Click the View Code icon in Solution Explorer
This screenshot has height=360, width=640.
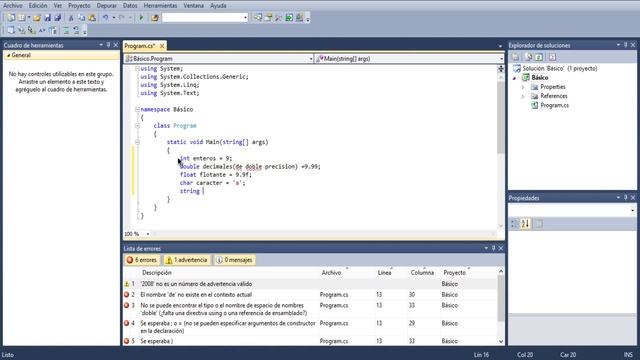[x=552, y=57]
